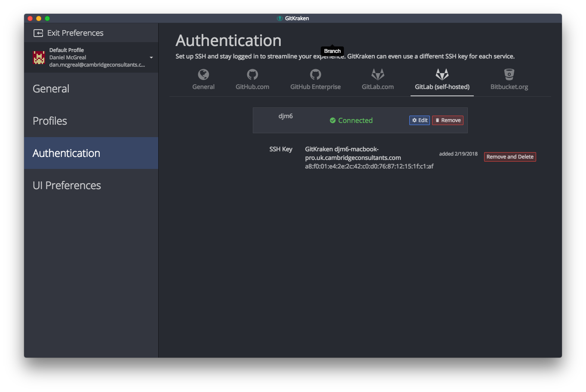Select the GitLab (self-hosted) fox icon
This screenshot has height=392, width=586.
coord(442,74)
